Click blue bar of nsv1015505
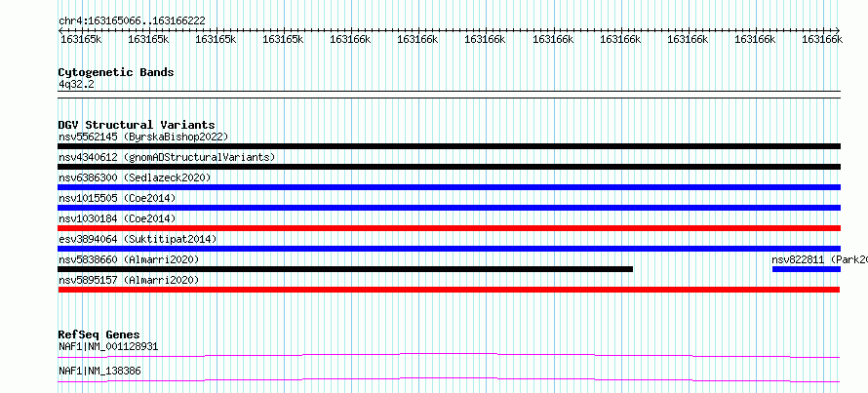 449,208
